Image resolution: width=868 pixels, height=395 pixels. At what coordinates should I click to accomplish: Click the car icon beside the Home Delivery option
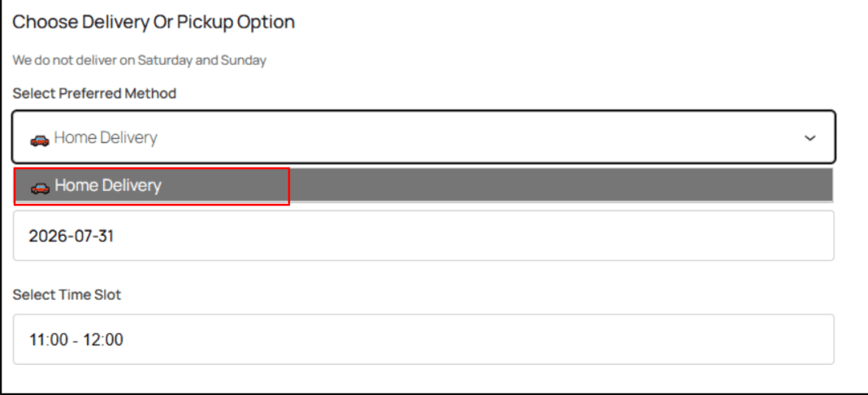40,188
